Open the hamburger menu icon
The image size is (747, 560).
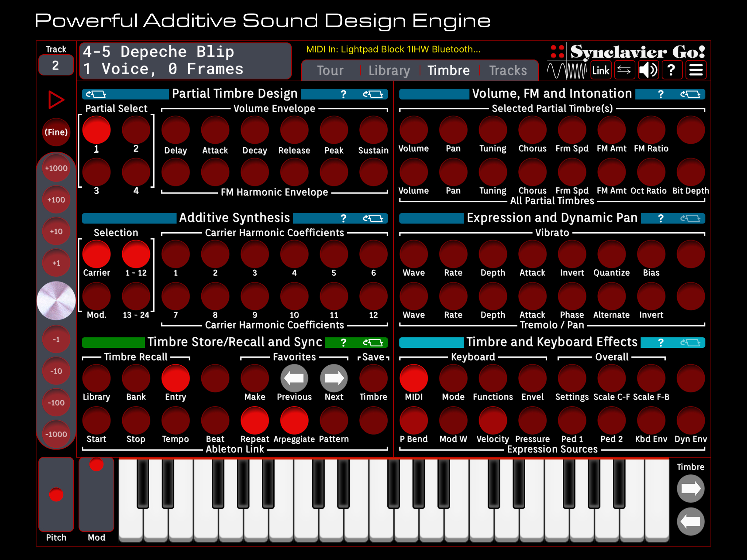[x=696, y=70]
